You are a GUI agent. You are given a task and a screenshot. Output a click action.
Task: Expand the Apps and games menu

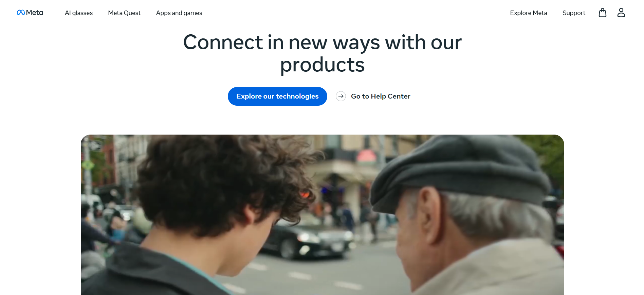pos(179,13)
